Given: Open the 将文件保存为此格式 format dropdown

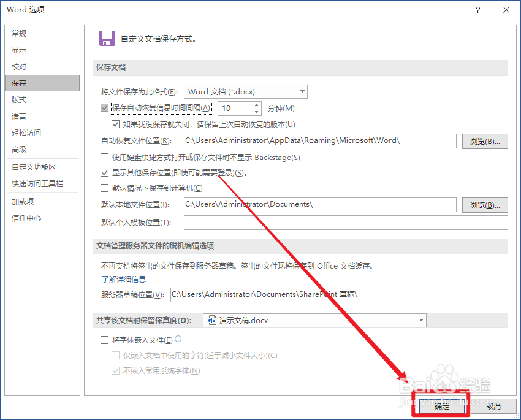Looking at the screenshot, I should [x=246, y=92].
